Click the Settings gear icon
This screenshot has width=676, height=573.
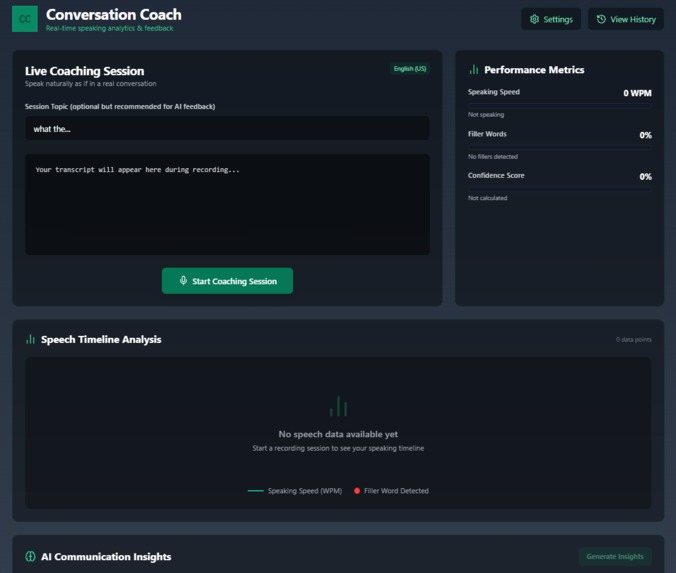[534, 19]
